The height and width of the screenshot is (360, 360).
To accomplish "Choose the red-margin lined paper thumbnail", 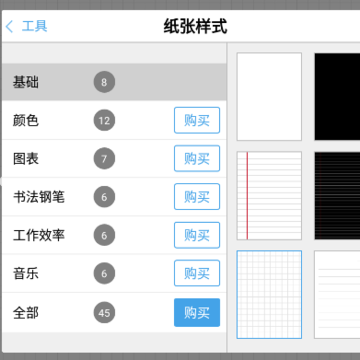I will click(269, 196).
